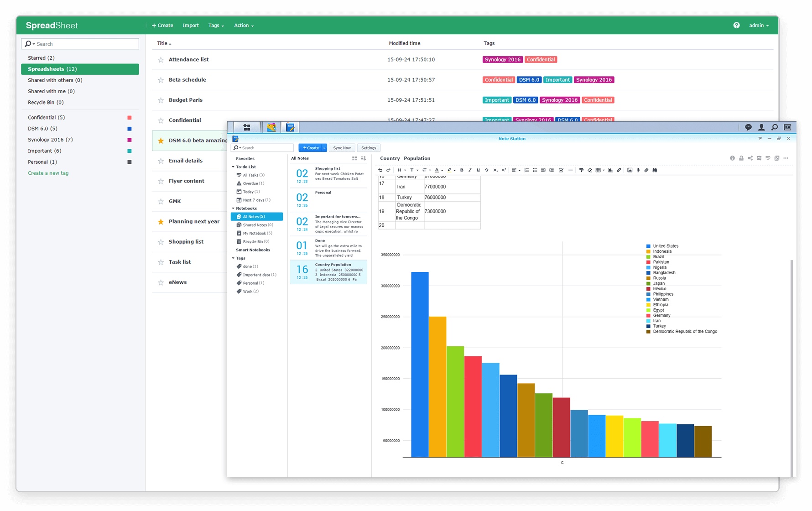The width and height of the screenshot is (812, 511).
Task: Open Note Station Settings button
Action: pos(369,148)
